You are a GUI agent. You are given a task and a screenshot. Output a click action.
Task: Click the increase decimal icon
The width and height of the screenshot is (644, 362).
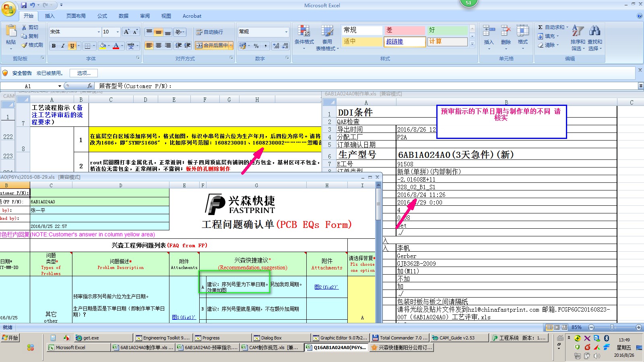coord(276,46)
